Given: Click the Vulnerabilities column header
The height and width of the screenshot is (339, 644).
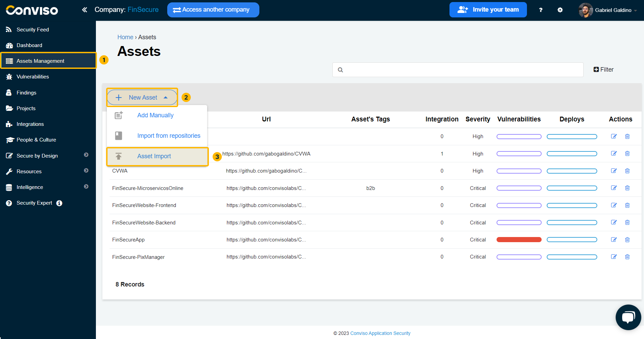Looking at the screenshot, I should [519, 119].
